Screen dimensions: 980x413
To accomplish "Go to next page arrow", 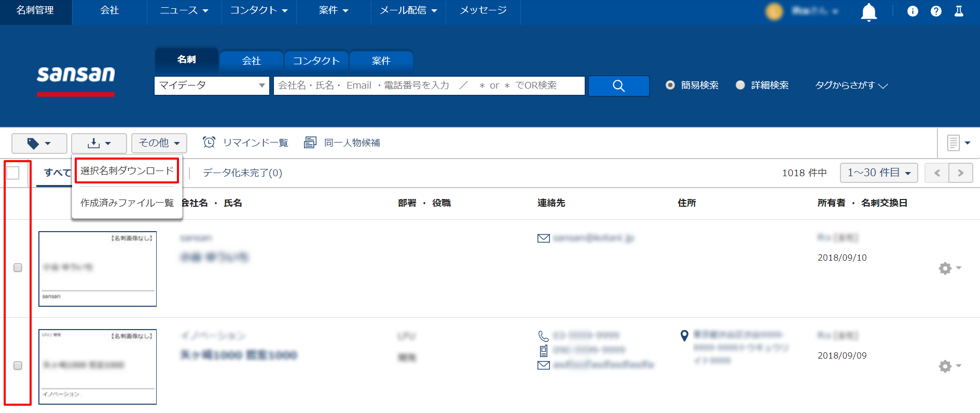I will pyautogui.click(x=960, y=173).
